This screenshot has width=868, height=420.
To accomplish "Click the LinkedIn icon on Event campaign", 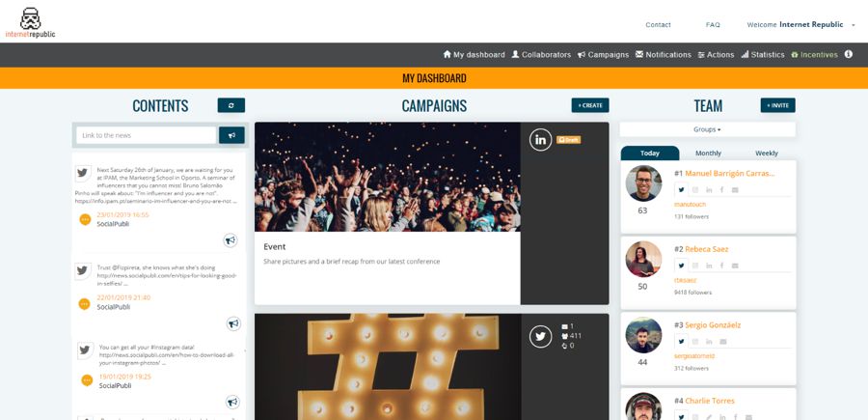I will [x=540, y=140].
